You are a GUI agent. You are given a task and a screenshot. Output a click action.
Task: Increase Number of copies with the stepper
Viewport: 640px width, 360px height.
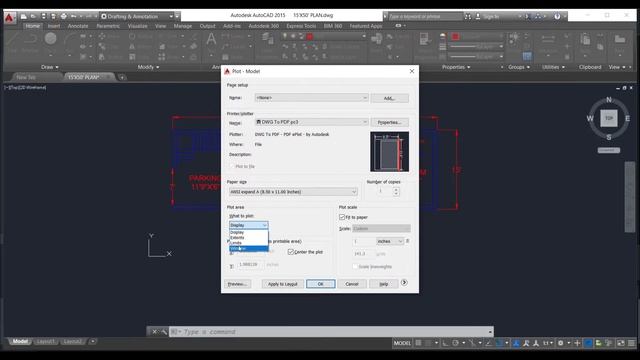pos(396,189)
